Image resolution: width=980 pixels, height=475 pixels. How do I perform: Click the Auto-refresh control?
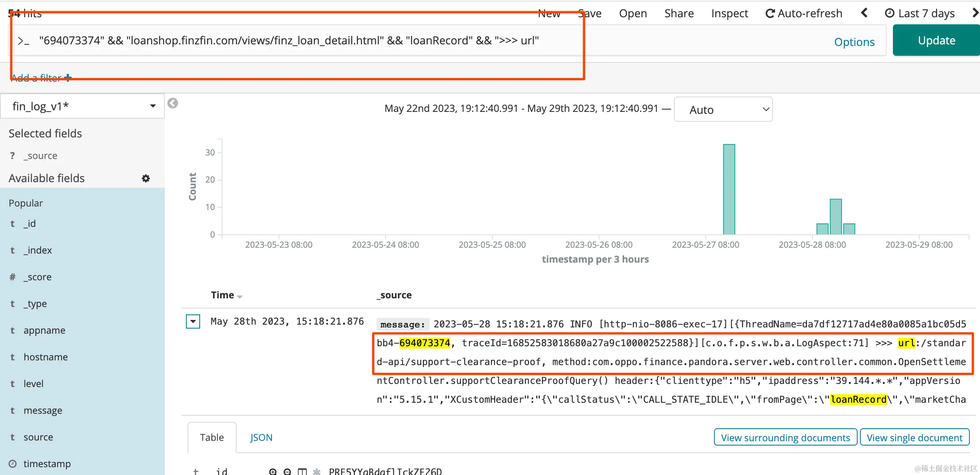click(804, 13)
